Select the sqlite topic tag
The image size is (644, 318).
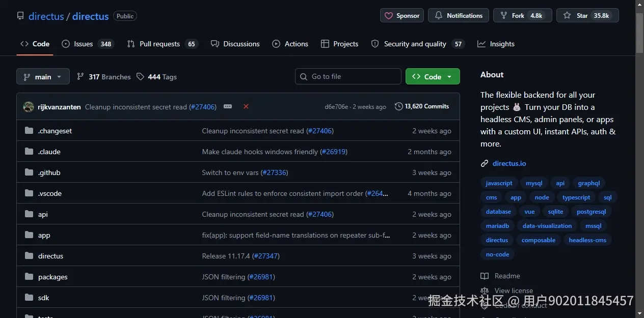point(556,212)
